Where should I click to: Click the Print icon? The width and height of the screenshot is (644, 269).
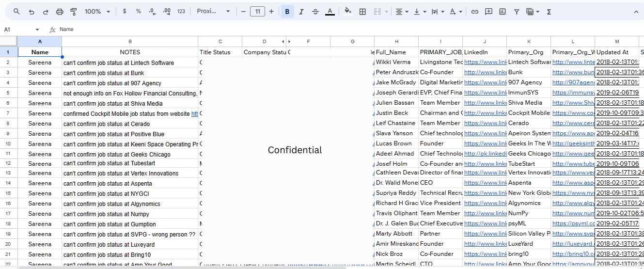tap(60, 12)
